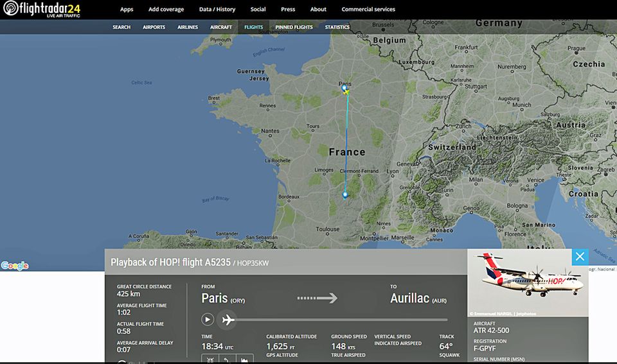Open the Add coverage menu
Viewport: 617px width, 364px height.
pyautogui.click(x=166, y=10)
